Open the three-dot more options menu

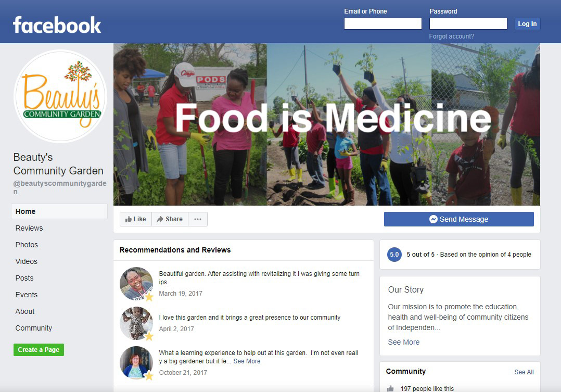point(198,219)
